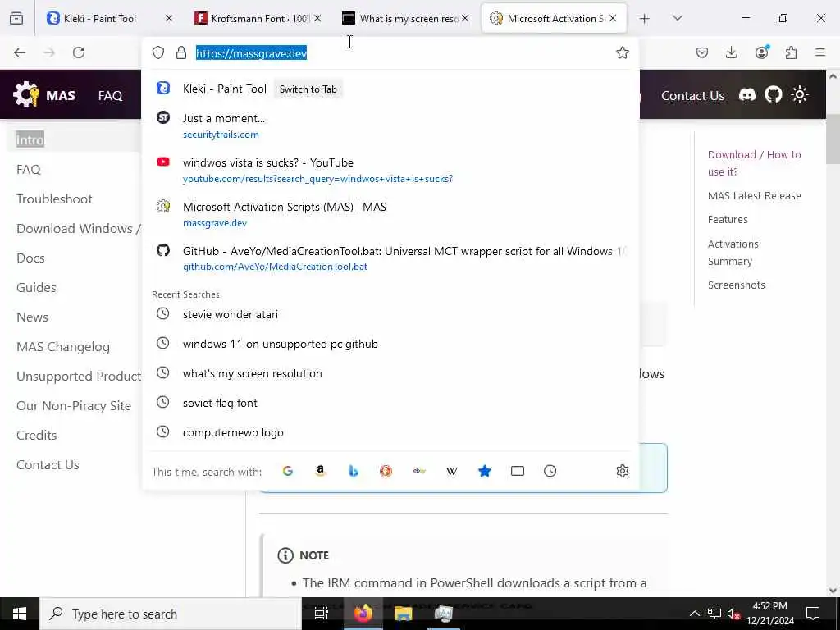Search this time with Amazon
Viewport: 840px width, 630px height.
pos(321,471)
